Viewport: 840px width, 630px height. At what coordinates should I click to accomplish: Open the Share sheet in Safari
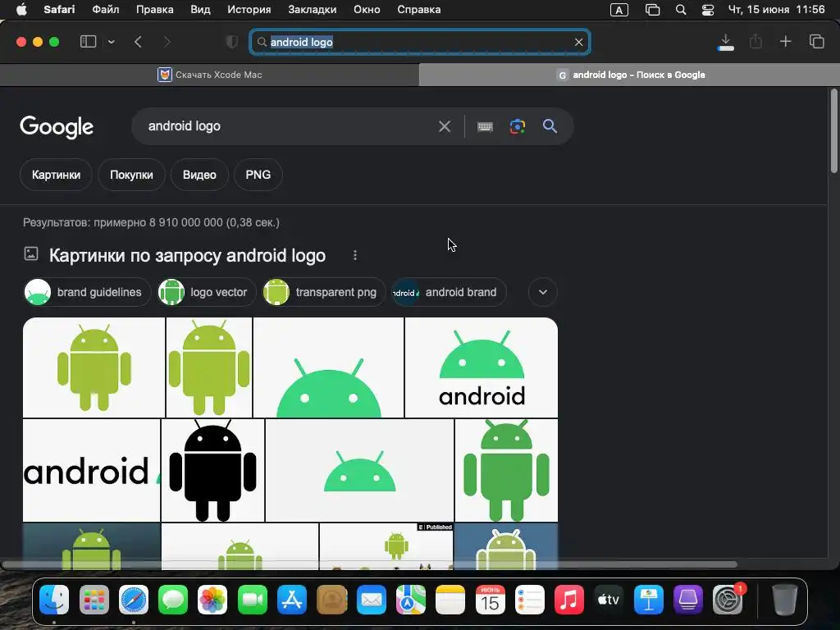(x=756, y=41)
